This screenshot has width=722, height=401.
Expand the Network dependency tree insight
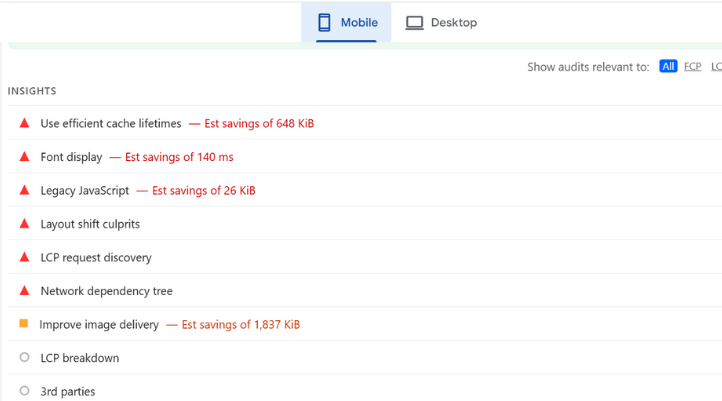(106, 291)
